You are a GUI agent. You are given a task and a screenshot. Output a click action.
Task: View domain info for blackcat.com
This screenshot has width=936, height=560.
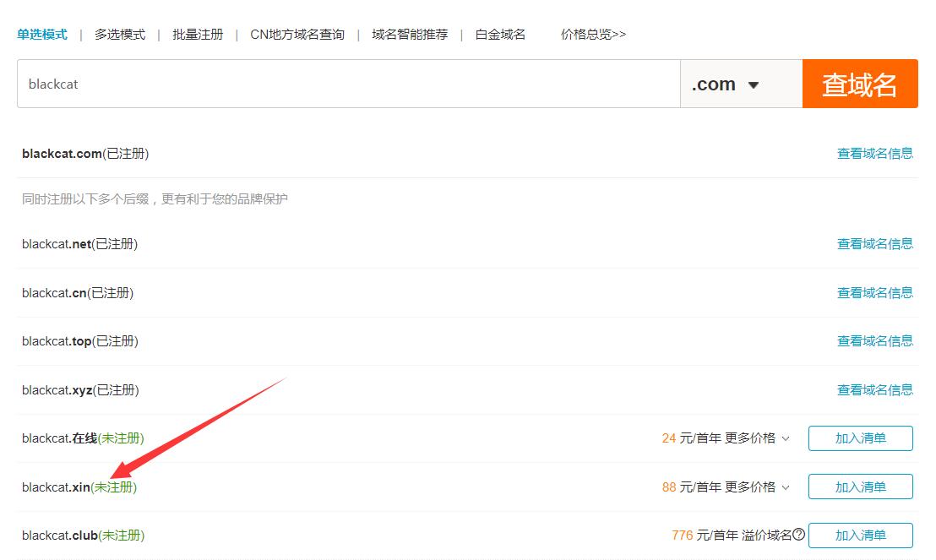(x=874, y=154)
